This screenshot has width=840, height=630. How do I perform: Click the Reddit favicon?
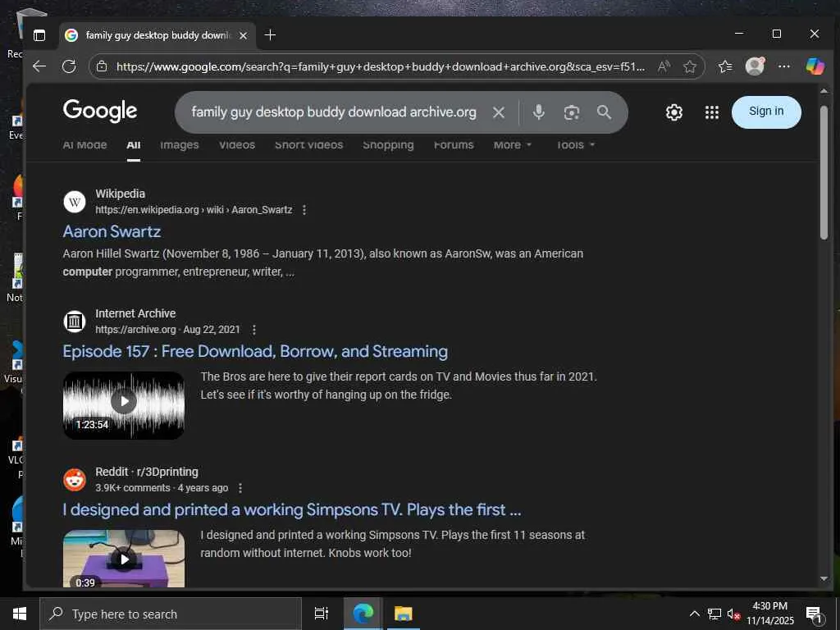point(75,480)
